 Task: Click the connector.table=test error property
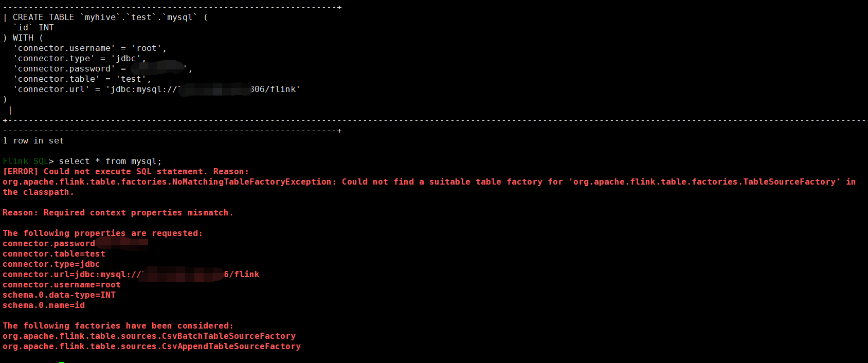coord(54,254)
